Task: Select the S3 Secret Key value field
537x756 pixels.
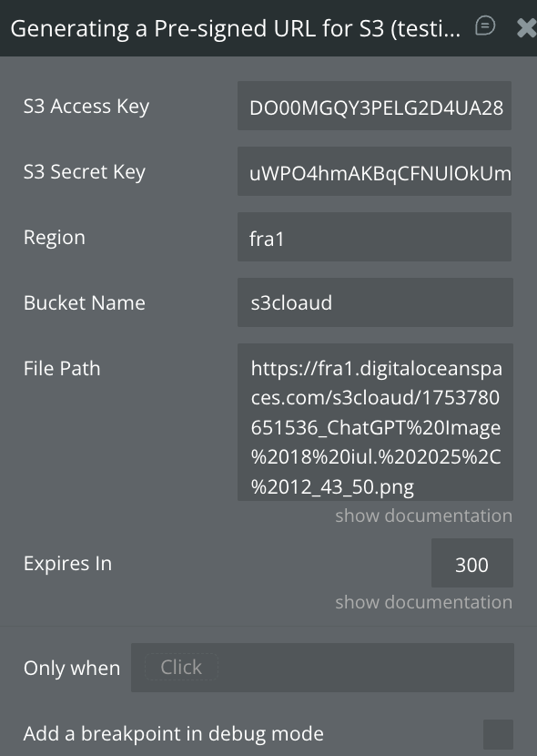Action: 374,171
